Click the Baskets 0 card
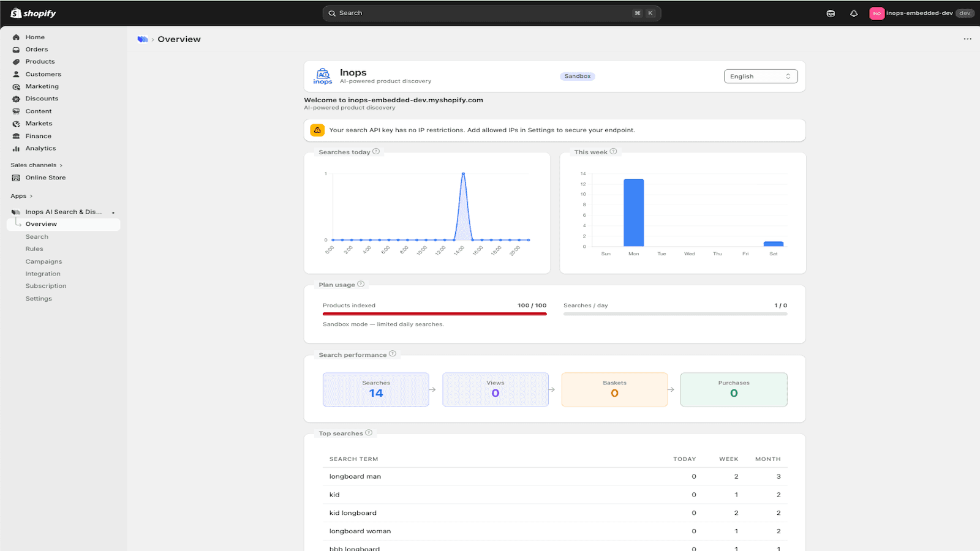 click(614, 389)
